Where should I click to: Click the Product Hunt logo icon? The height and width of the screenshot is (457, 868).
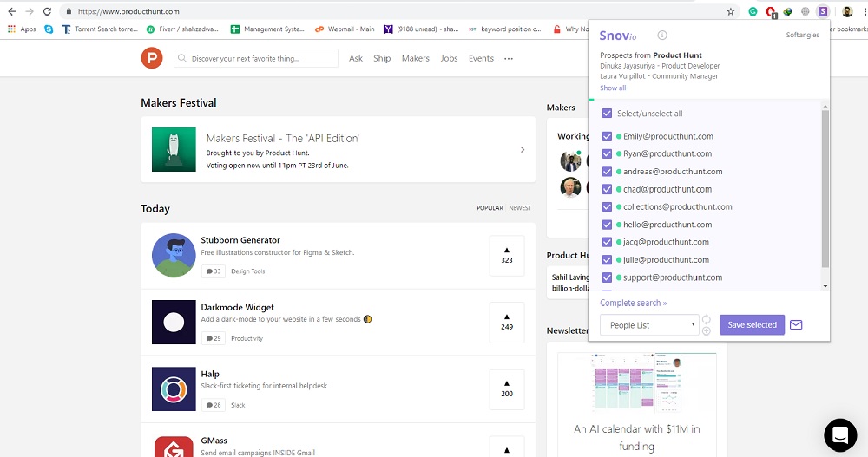coord(152,58)
